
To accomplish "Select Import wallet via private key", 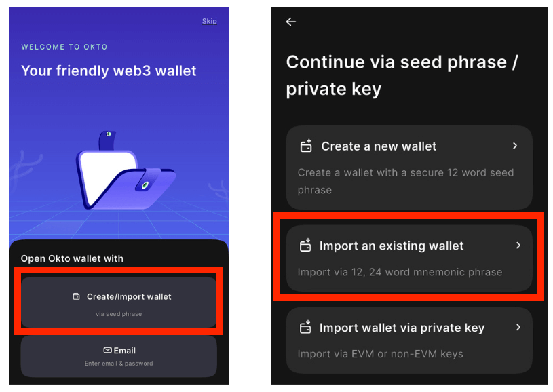I will tap(409, 340).
